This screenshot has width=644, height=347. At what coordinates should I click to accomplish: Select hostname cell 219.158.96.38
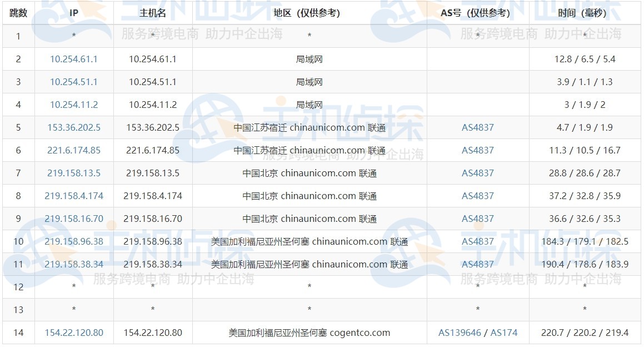click(x=153, y=241)
